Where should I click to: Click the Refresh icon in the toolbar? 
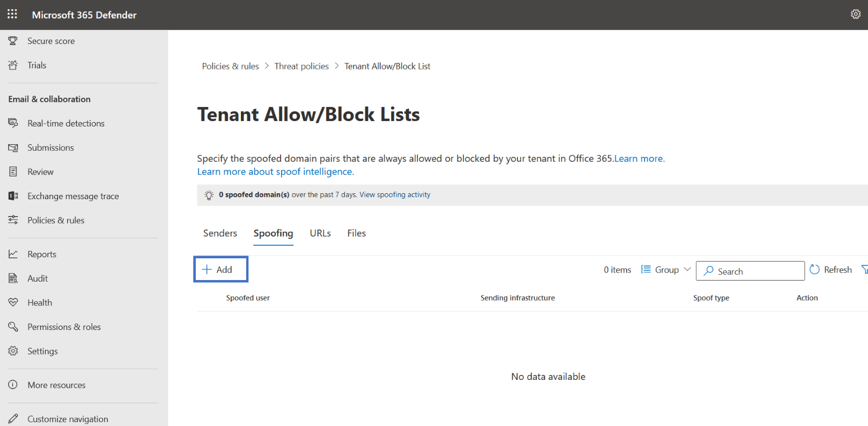click(x=814, y=270)
